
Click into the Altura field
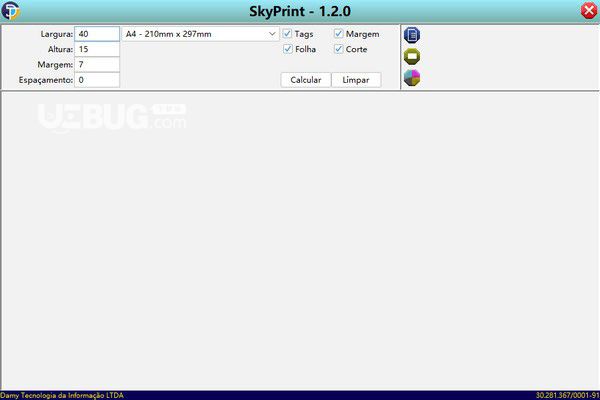pyautogui.click(x=97, y=49)
